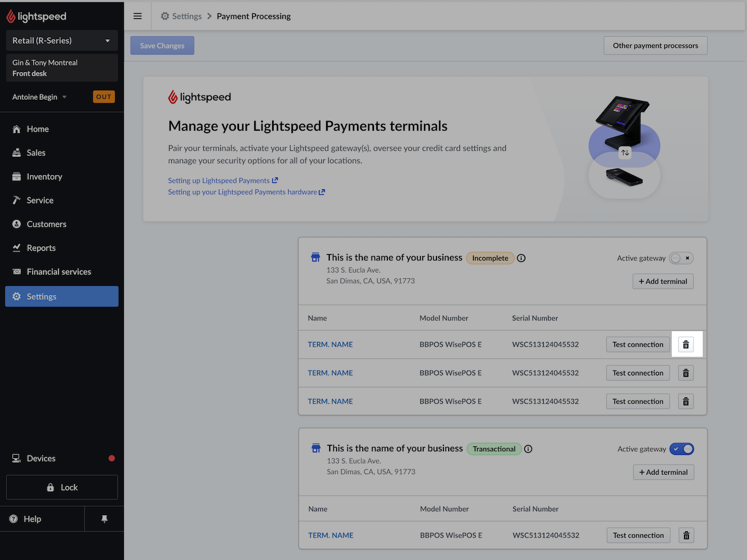Click the Lightspeed logo in sidebar

tap(36, 17)
